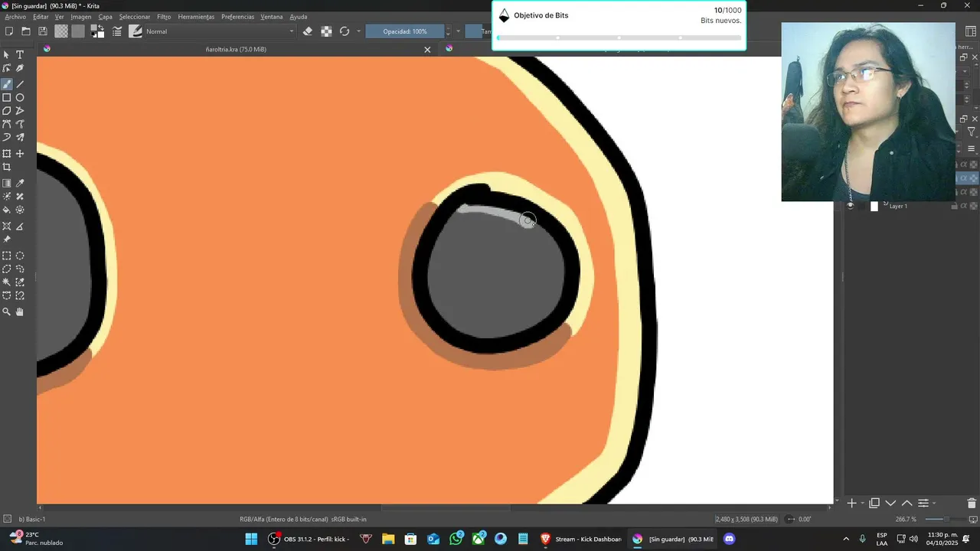
Task: Save the document using toolbar icon
Action: click(43, 31)
